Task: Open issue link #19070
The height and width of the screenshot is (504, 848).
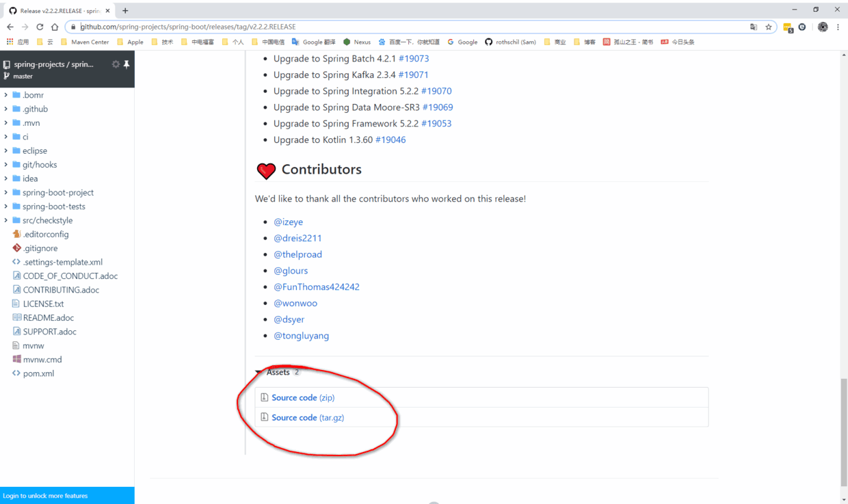Action: click(x=436, y=91)
